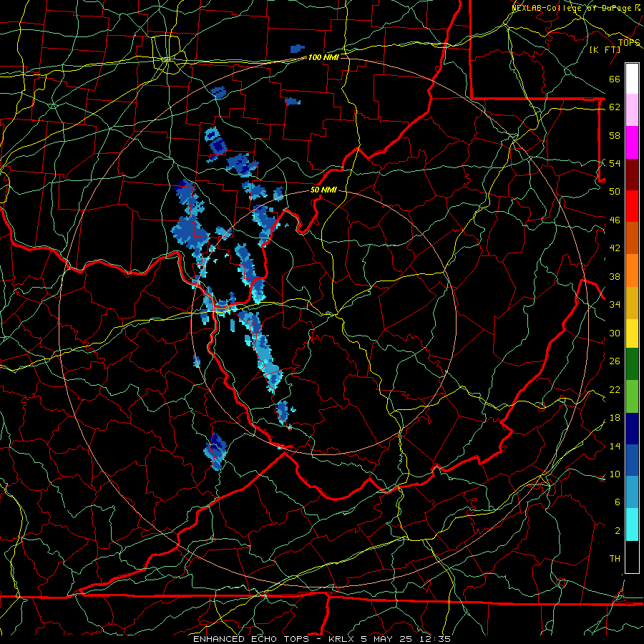Click the '50 NMI' range ring label
Viewport: 644px width, 644px height.
click(x=323, y=190)
